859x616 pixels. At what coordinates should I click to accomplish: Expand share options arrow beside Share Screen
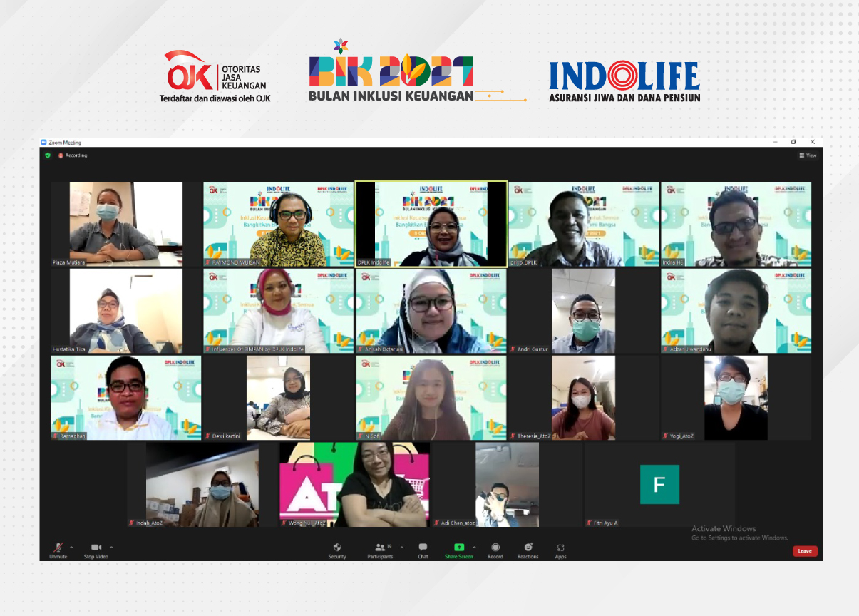(x=474, y=548)
